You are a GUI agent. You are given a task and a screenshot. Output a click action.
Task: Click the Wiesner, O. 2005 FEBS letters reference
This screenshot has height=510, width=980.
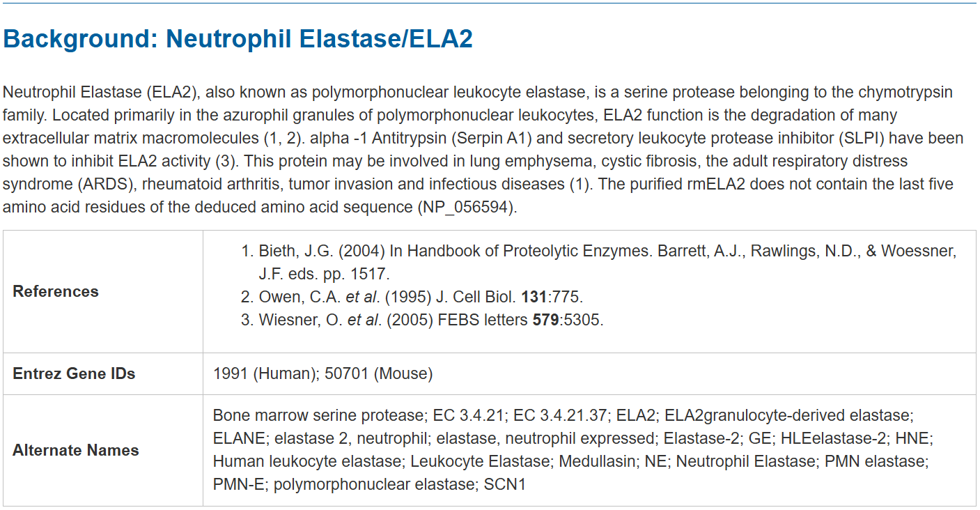click(x=430, y=321)
